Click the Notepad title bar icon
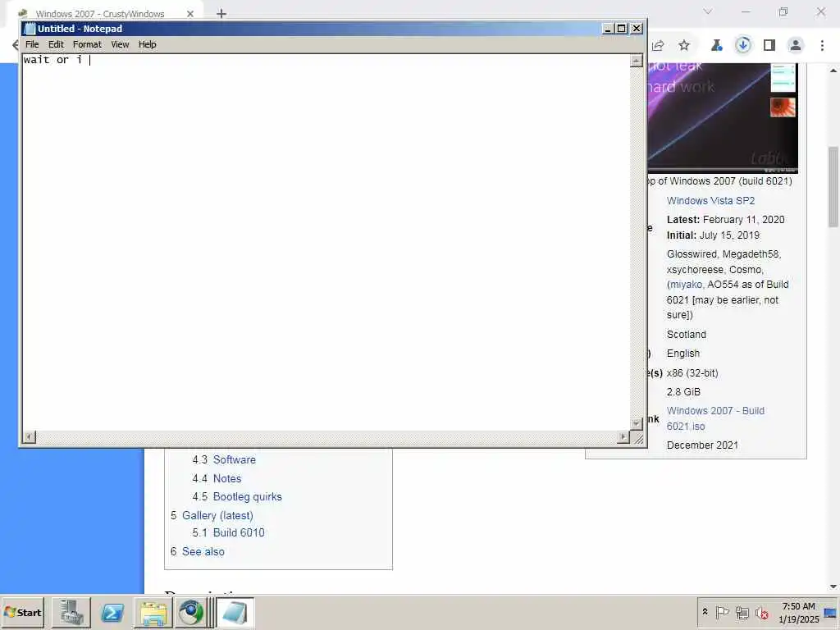The image size is (840, 630). [x=30, y=29]
